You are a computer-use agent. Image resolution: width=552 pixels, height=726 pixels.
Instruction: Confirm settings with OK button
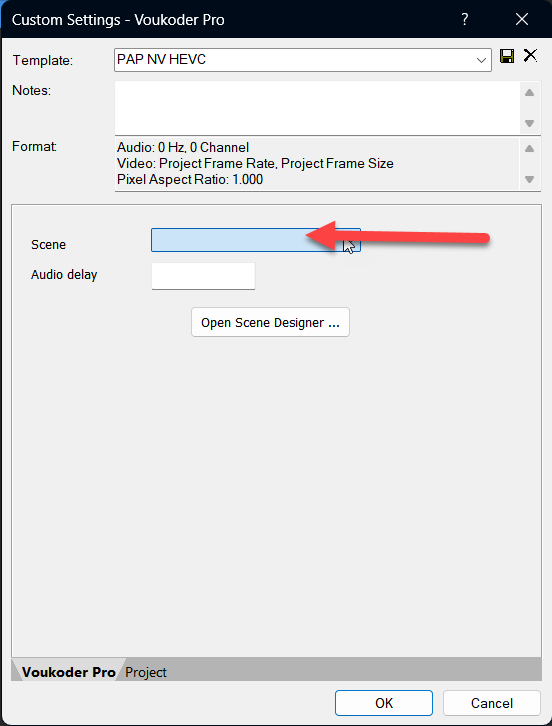[384, 703]
